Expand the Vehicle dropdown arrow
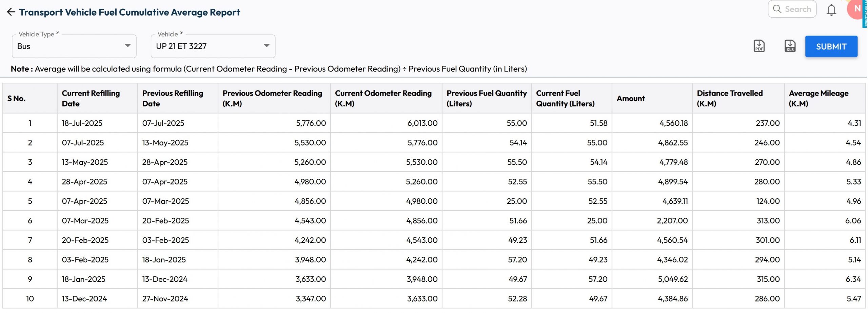The height and width of the screenshot is (313, 868). 267,46
